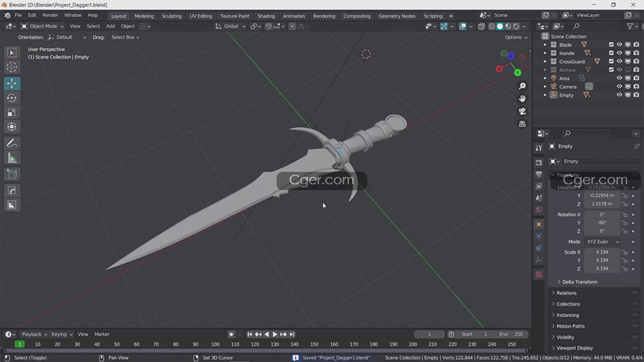The image size is (644, 362).
Task: Switch to the Modeling workspace tab
Action: click(x=143, y=16)
